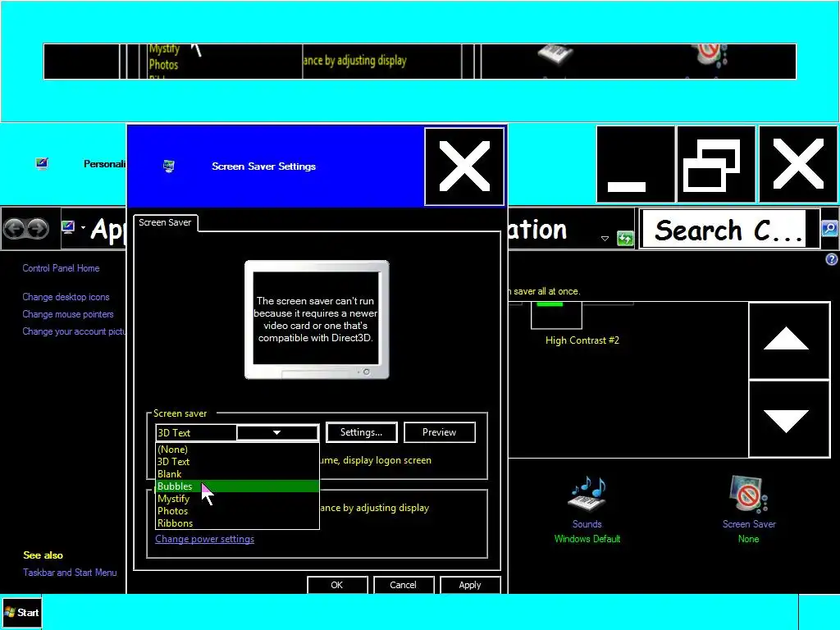This screenshot has width=840, height=630.
Task: Go back with the back arrow
Action: (15, 229)
